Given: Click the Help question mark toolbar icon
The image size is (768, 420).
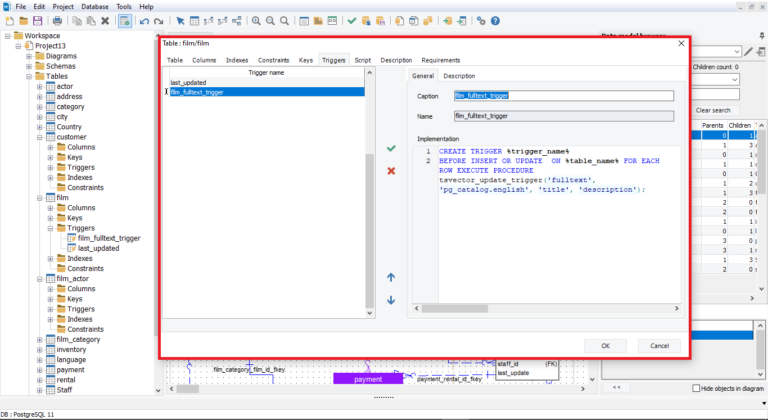Looking at the screenshot, I should 495,20.
